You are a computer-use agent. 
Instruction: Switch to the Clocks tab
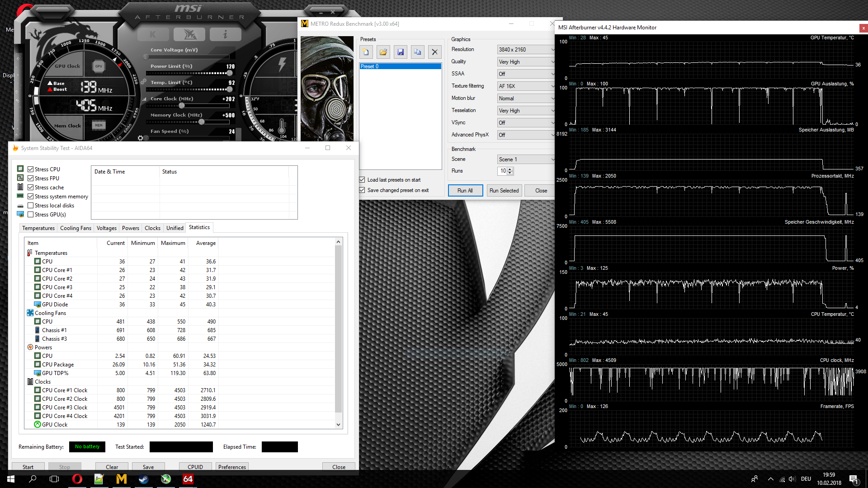point(152,228)
